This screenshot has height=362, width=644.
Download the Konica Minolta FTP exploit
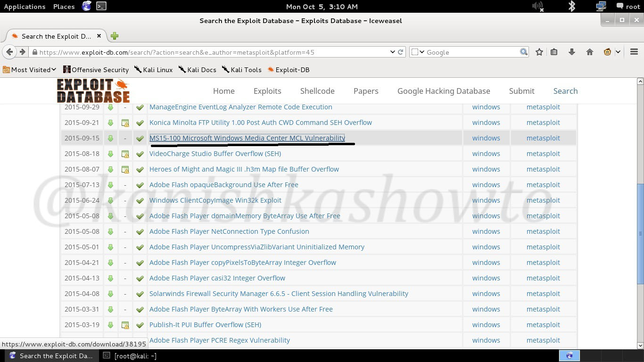(110, 123)
